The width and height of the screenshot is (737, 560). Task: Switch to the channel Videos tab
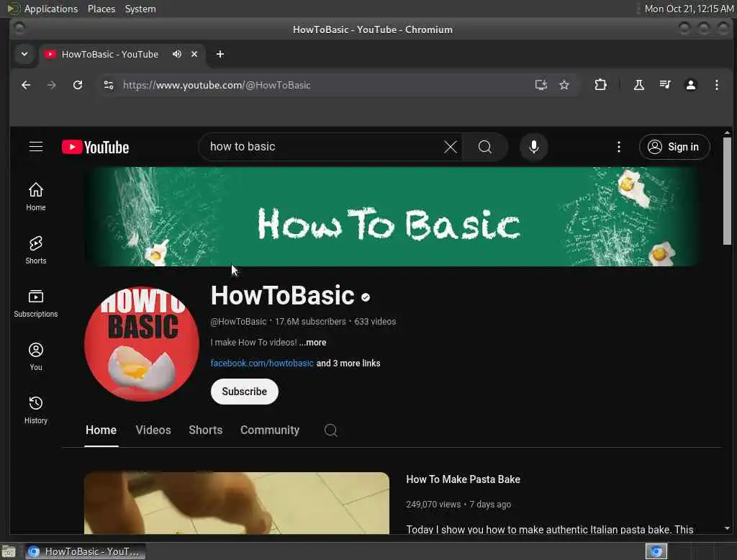tap(153, 430)
